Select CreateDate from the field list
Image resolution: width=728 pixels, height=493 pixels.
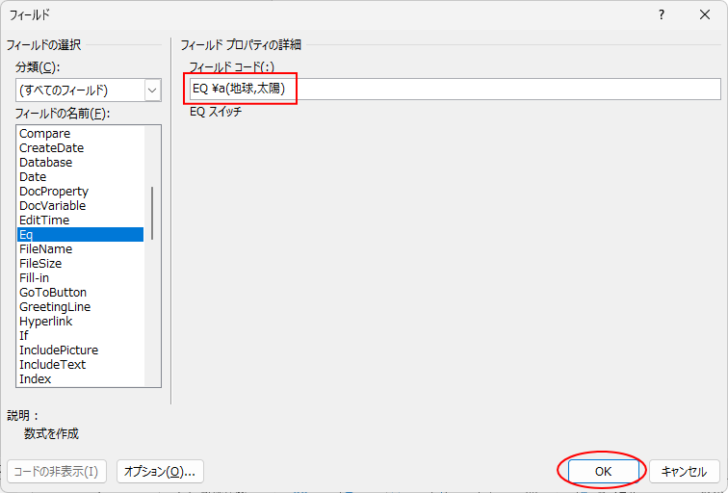click(51, 148)
